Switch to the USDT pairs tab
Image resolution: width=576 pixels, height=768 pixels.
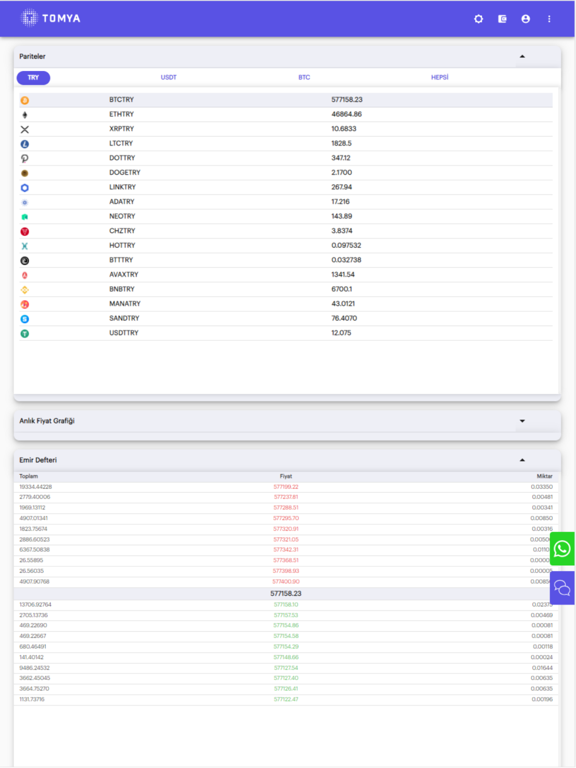pyautogui.click(x=168, y=77)
